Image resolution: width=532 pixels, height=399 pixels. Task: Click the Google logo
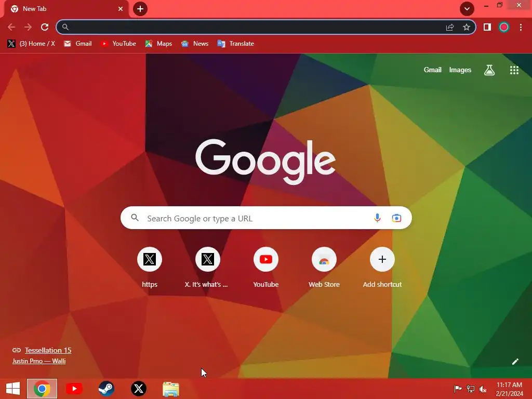tap(265, 162)
